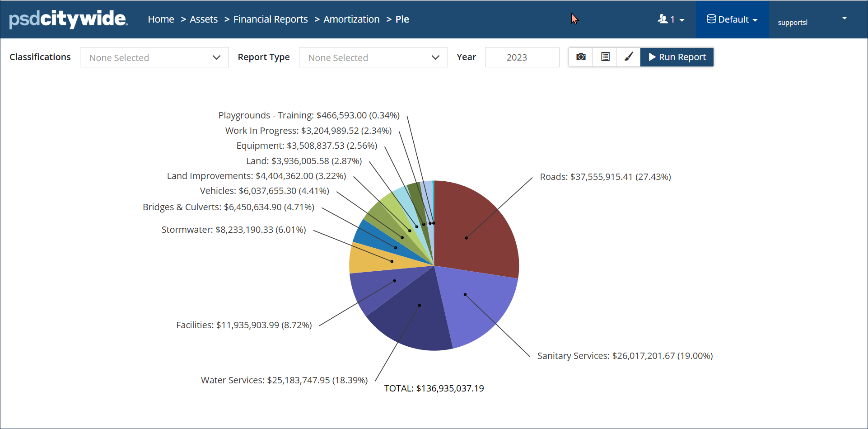Click the psdcitywide logo
The image size is (868, 429).
click(x=68, y=19)
